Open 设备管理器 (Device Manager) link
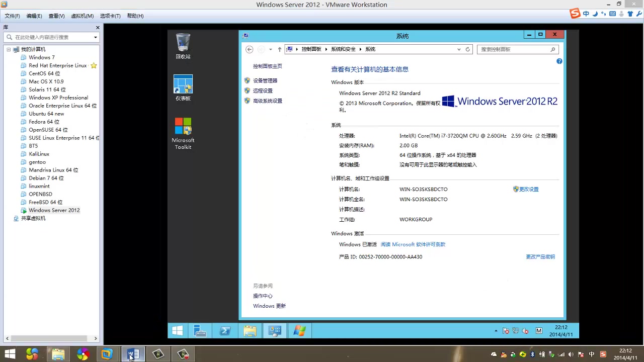 click(265, 80)
